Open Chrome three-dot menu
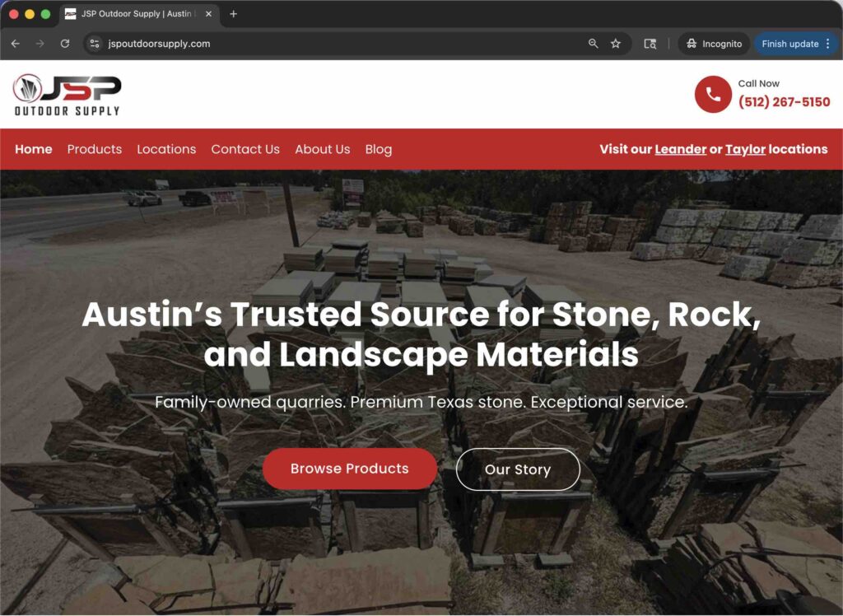The image size is (843, 616). [827, 44]
